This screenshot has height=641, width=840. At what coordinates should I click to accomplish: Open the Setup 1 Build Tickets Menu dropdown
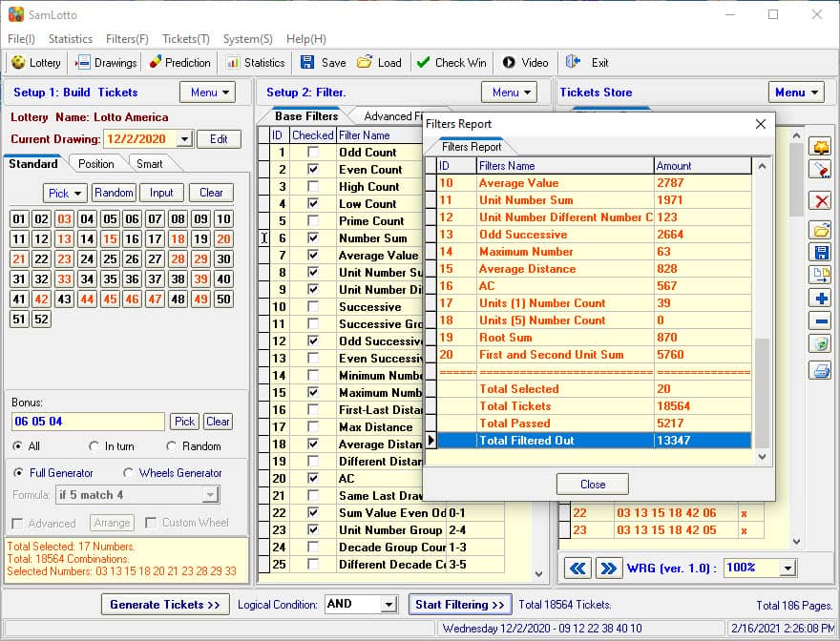point(208,93)
